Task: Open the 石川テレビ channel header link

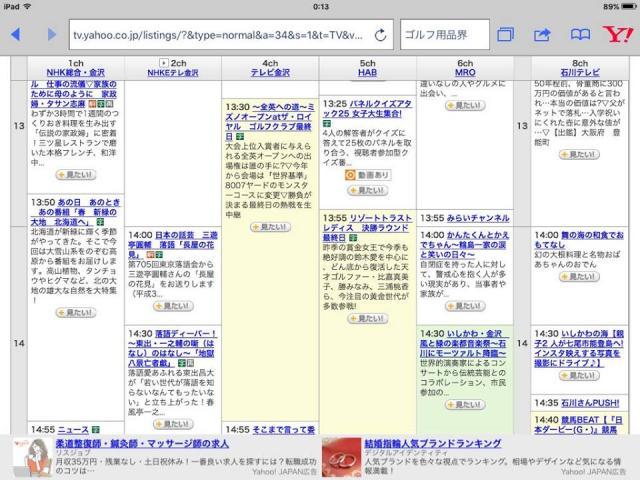Action: pos(580,73)
